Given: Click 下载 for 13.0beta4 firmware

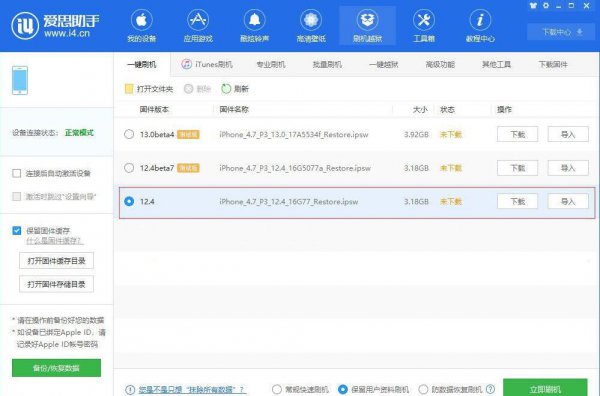Looking at the screenshot, I should [x=517, y=134].
